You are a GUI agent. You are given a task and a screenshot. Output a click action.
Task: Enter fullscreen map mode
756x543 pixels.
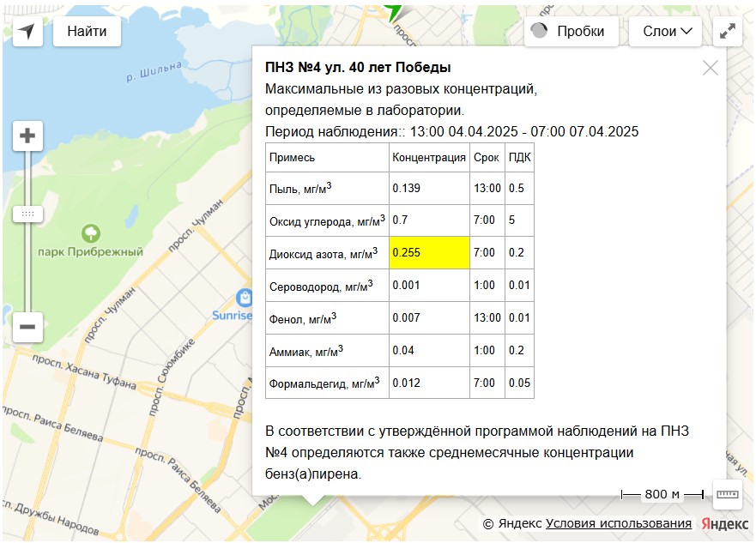click(727, 32)
